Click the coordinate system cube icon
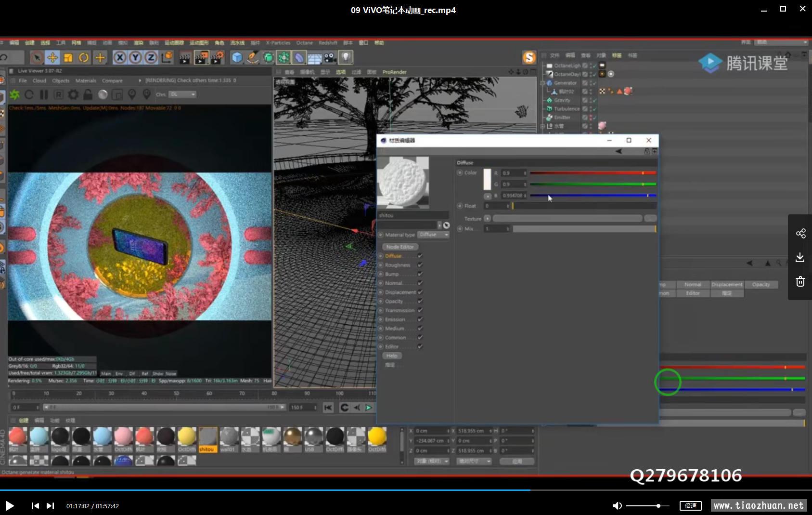 click(x=167, y=58)
